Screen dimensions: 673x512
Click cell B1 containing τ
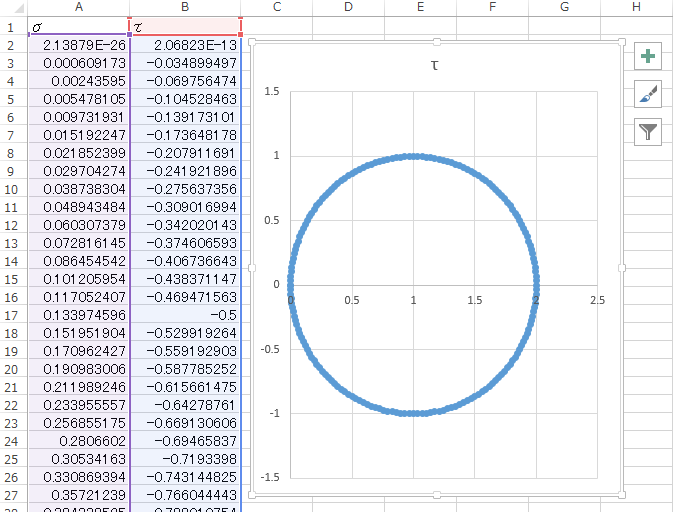pyautogui.click(x=185, y=27)
